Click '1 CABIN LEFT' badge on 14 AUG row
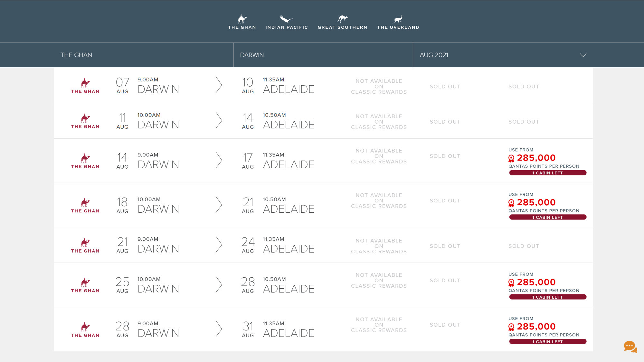Screen dimensions: 644x362 548,173
